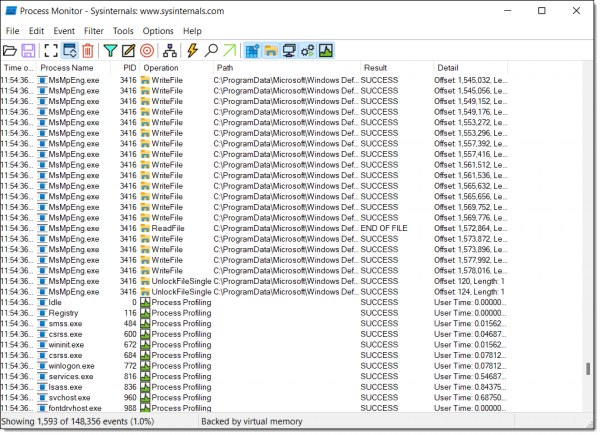Open the Options menu
Image resolution: width=600 pixels, height=435 pixels.
click(158, 31)
